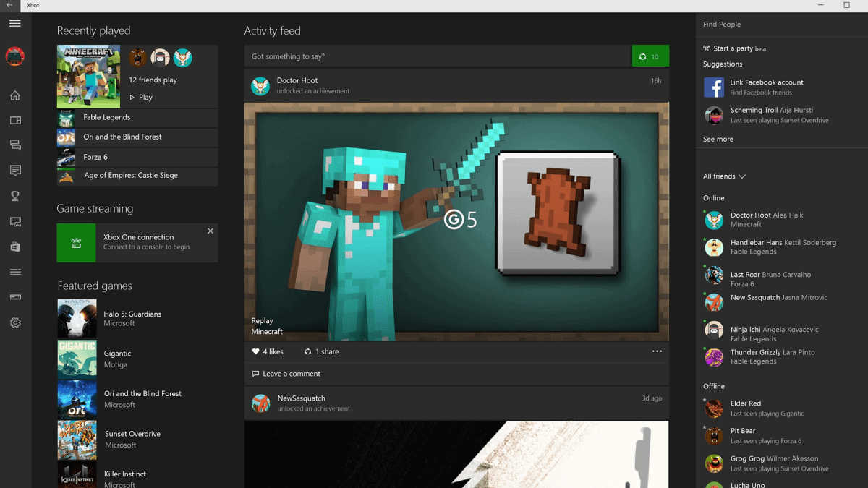Open Messages double-bubble icon in sidebar

(15, 145)
